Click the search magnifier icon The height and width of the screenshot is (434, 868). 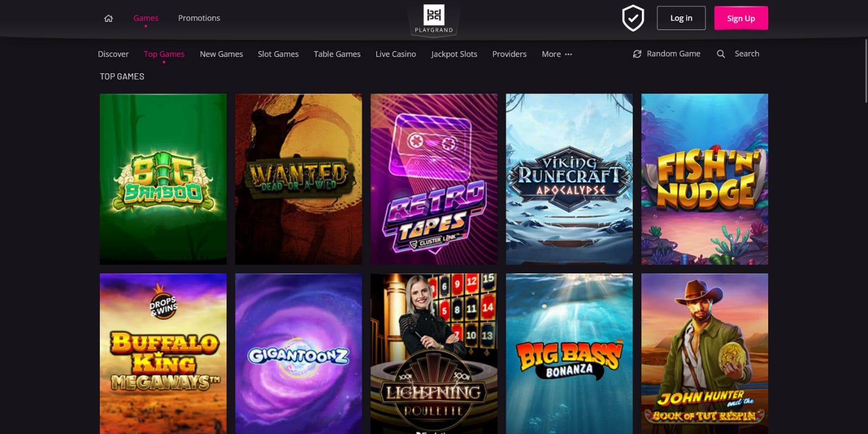(x=720, y=54)
